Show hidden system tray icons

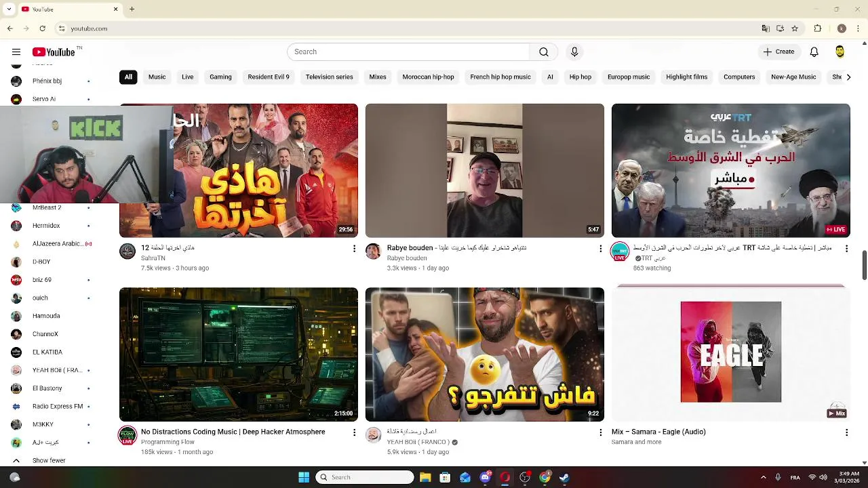click(763, 477)
